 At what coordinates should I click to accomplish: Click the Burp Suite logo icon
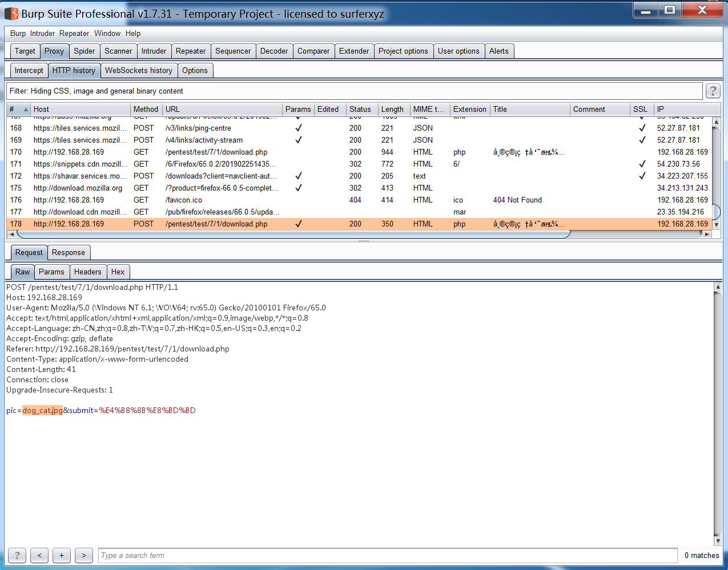[11, 13]
